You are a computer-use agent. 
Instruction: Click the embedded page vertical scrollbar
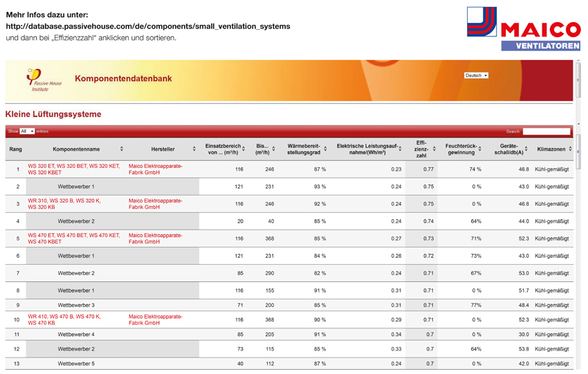coord(578,80)
